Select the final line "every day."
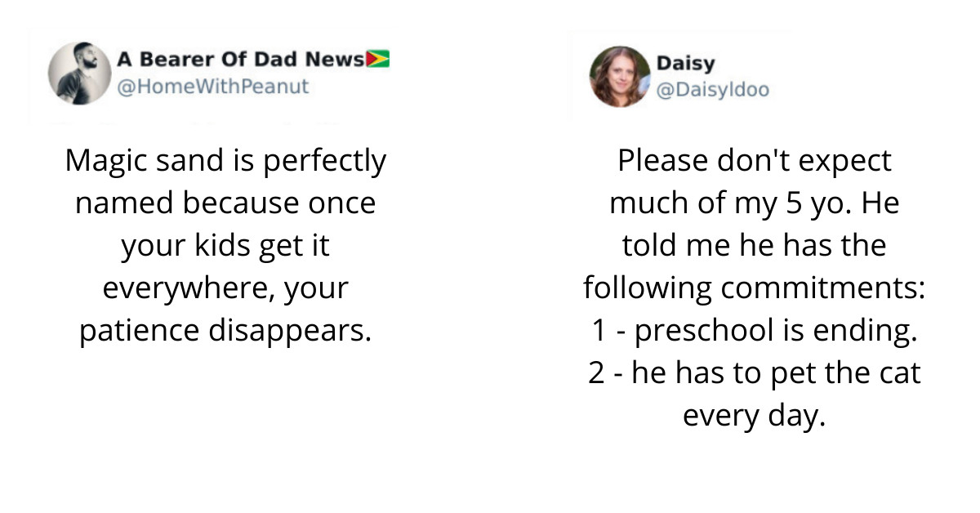980x513 pixels. point(754,416)
